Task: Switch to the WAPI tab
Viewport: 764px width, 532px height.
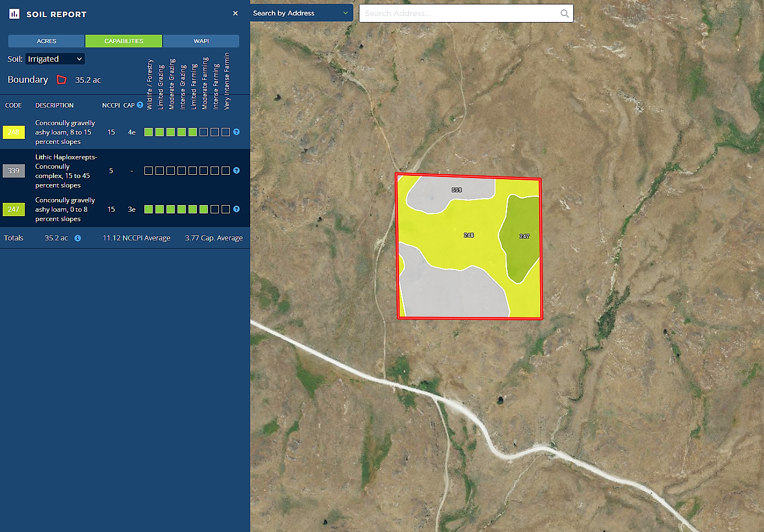Action: point(201,41)
